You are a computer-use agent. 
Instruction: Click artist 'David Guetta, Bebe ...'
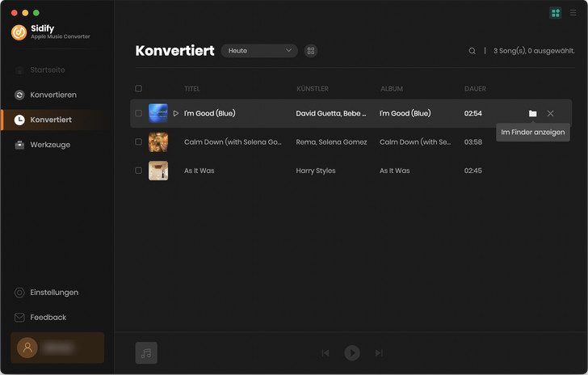click(331, 113)
